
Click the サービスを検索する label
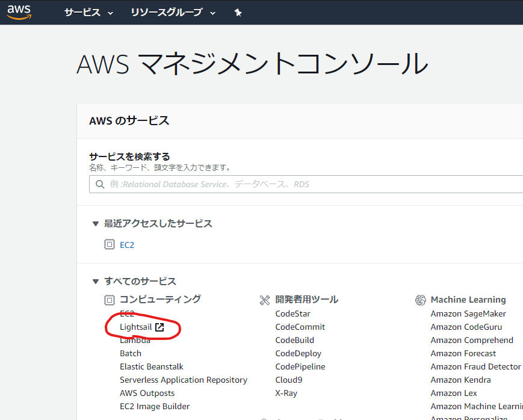[x=129, y=156]
